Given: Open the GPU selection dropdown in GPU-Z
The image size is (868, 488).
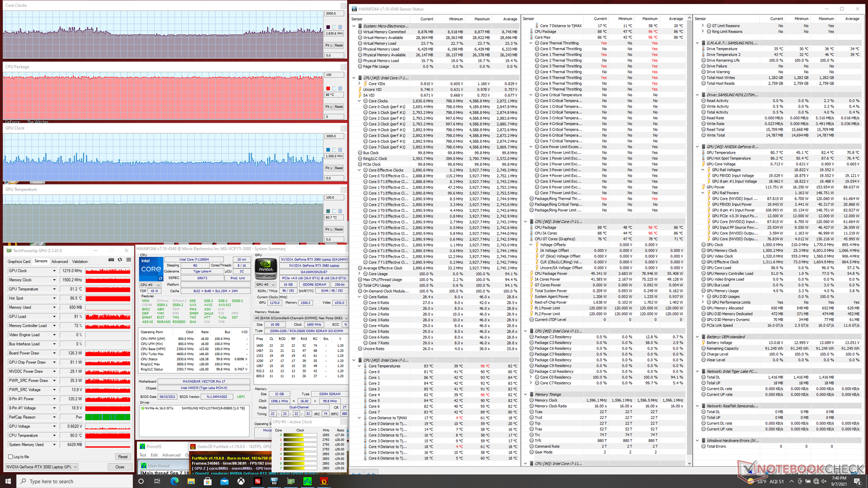Looking at the screenshot, I should 42,467.
